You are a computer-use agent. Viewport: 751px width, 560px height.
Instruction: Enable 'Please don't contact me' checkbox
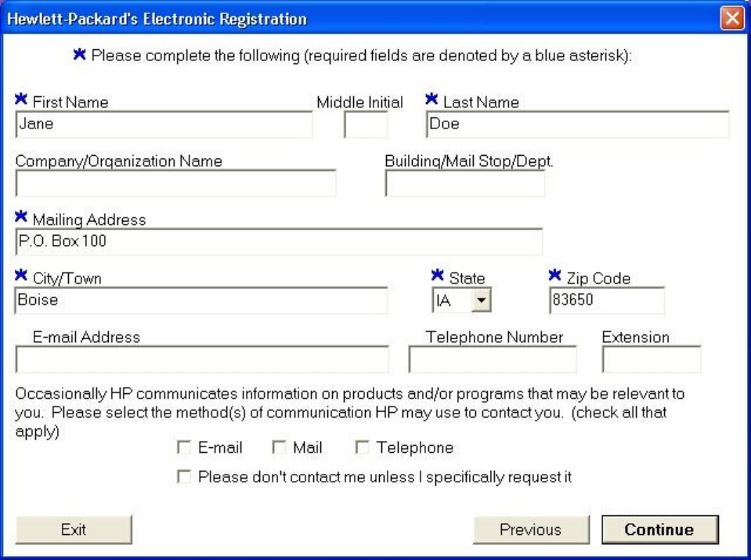click(184, 477)
